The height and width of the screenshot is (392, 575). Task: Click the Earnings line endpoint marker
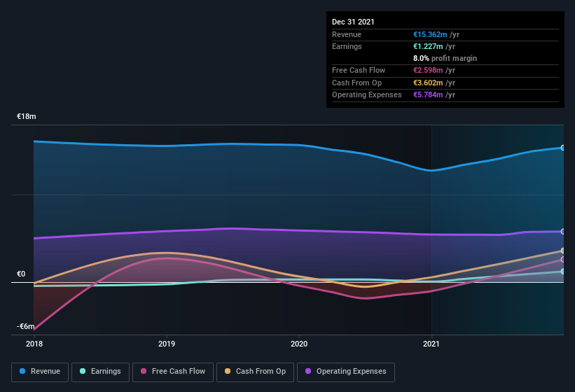pyautogui.click(x=562, y=272)
